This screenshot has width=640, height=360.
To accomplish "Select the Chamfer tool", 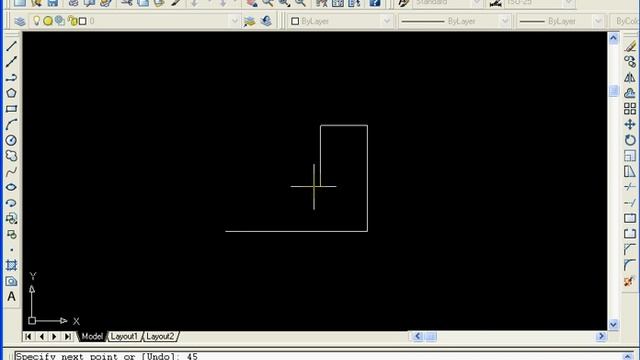I will (x=630, y=250).
